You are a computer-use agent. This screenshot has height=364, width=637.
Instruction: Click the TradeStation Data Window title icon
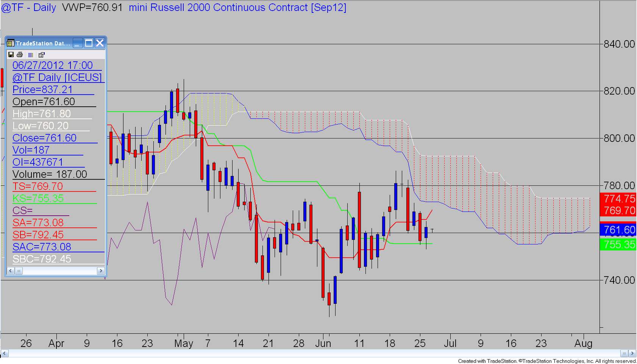[x=11, y=43]
